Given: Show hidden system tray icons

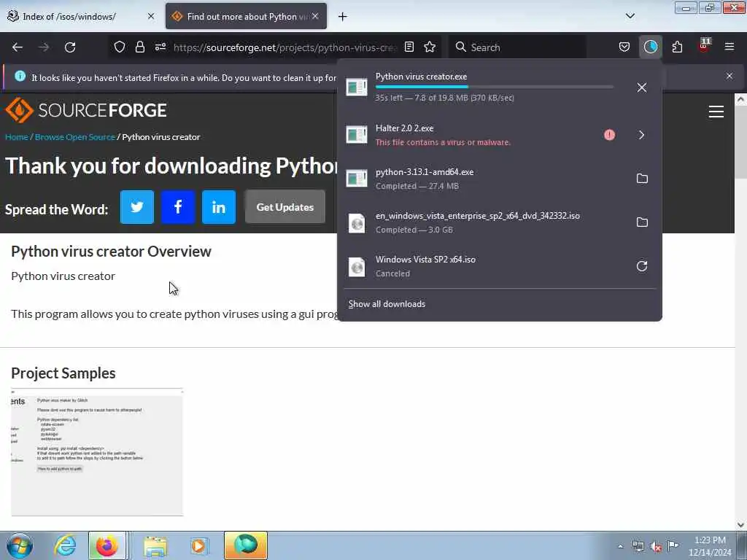Looking at the screenshot, I should [x=620, y=546].
